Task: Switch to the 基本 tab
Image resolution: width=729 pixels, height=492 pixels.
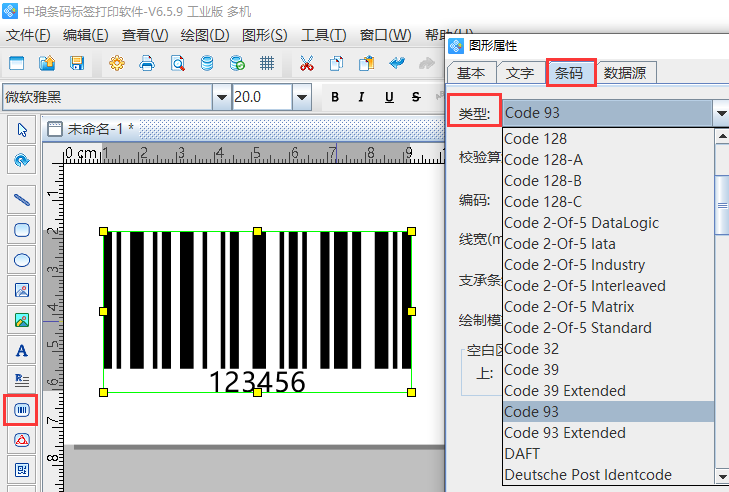Action: coord(471,73)
